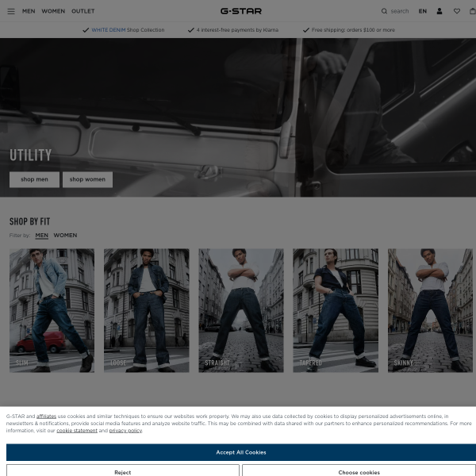
Task: Click the search magnifier icon
Action: (385, 11)
